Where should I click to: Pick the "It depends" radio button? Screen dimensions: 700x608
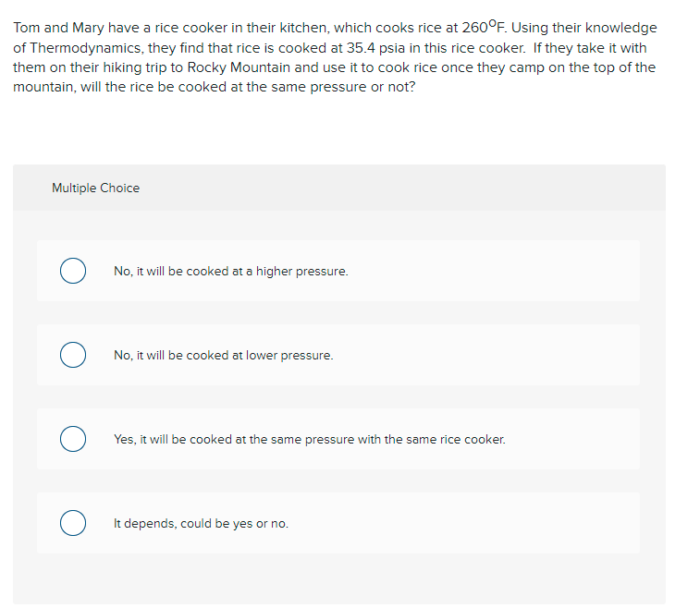[x=73, y=523]
